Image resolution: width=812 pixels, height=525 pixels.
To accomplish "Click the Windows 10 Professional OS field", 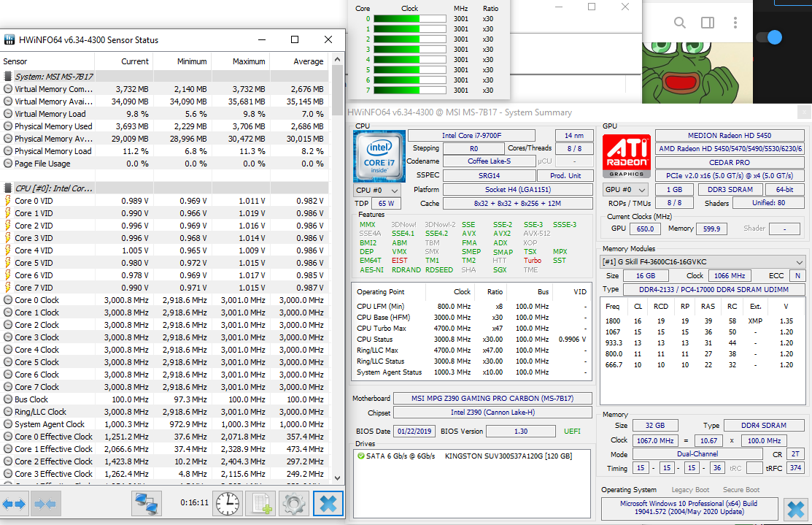I will pyautogui.click(x=689, y=507).
